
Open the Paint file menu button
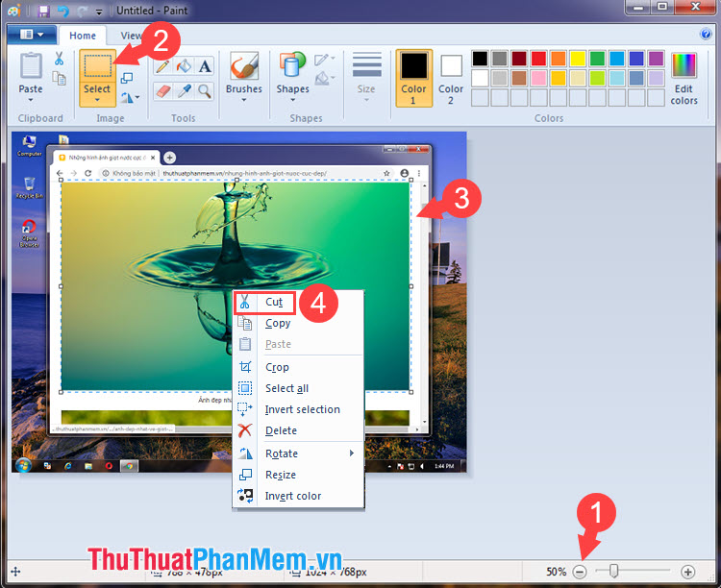tap(32, 35)
